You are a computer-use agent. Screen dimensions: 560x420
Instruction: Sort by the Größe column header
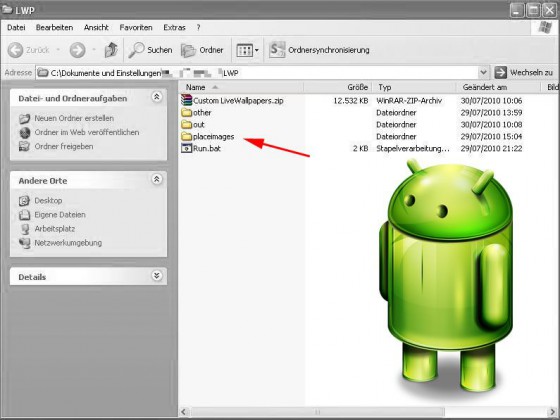tap(338, 87)
